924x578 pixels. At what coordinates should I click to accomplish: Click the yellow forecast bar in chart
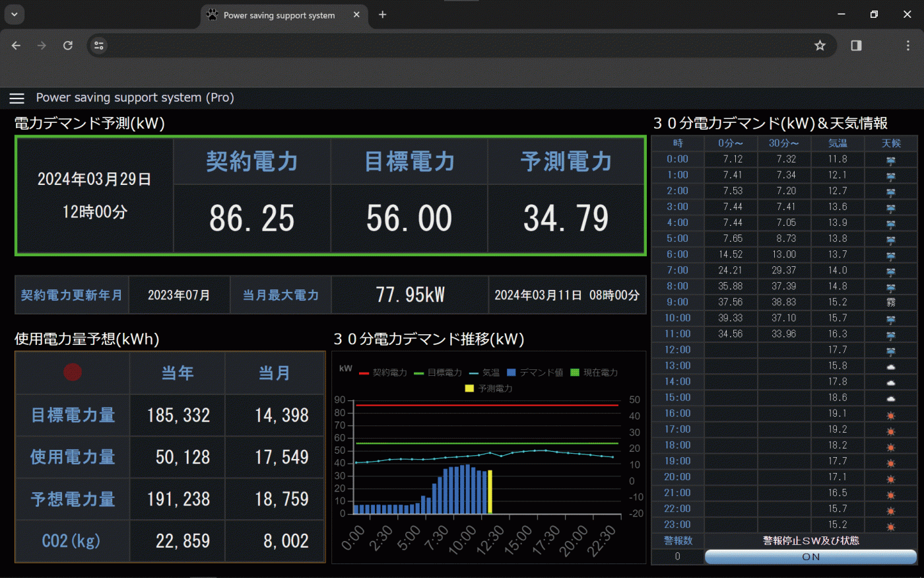[490, 492]
